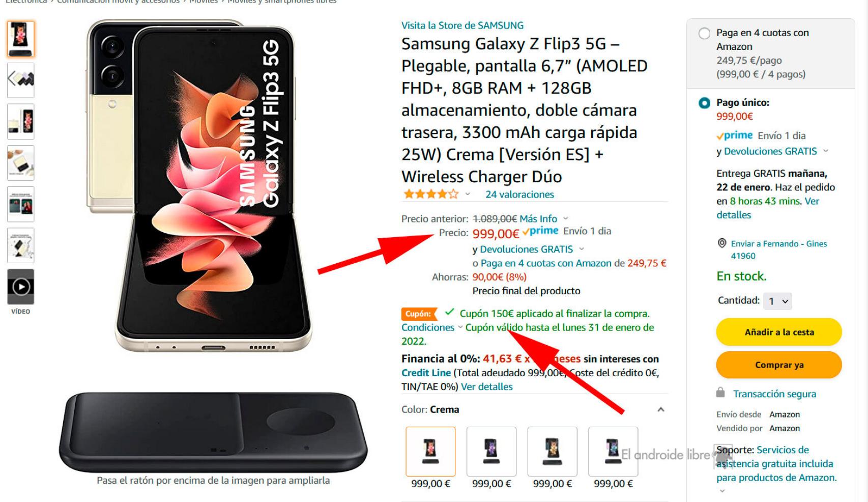Click the location pin icon
The height and width of the screenshot is (502, 868).
[x=721, y=243]
